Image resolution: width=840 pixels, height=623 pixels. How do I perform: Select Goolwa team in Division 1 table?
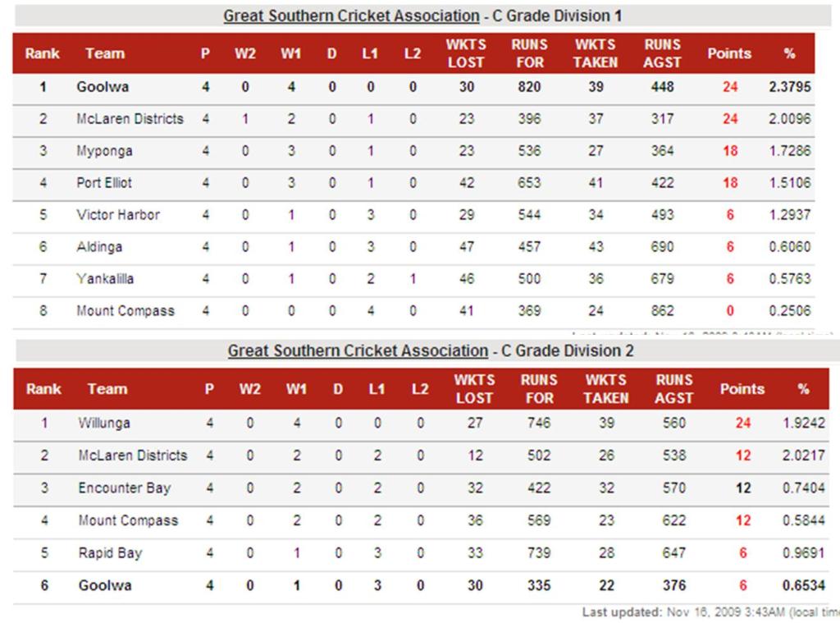[103, 87]
